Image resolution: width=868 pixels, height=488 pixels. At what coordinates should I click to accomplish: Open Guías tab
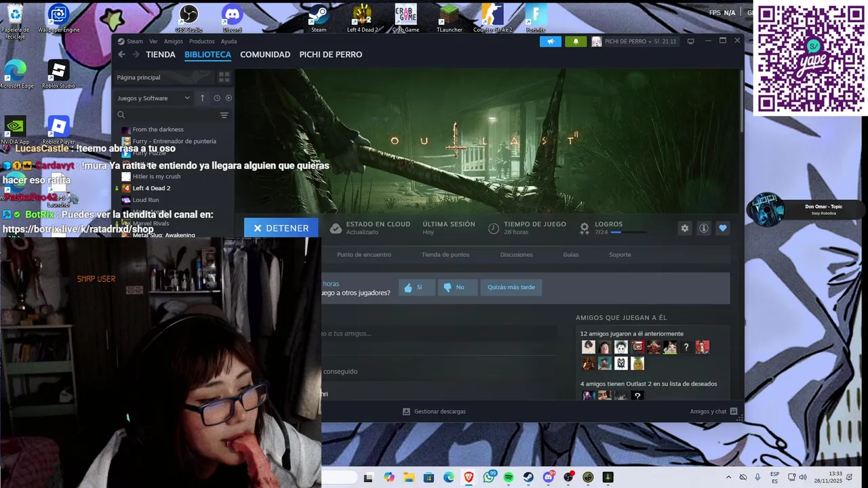[571, 255]
